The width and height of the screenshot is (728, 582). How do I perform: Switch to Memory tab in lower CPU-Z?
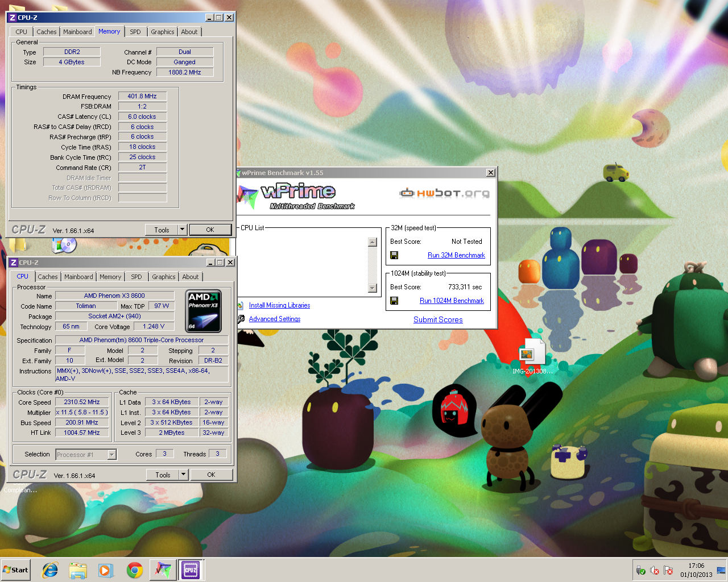110,277
